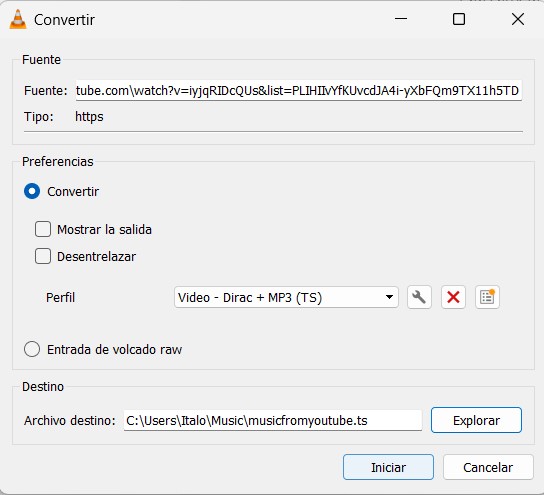This screenshot has height=495, width=544.
Task: Click the Convertir title bar text
Action: click(64, 20)
